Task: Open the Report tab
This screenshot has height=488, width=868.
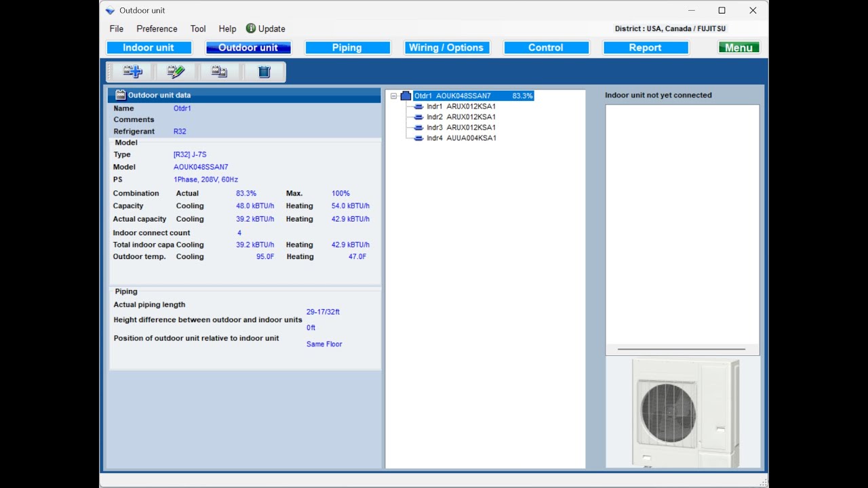Action: point(646,47)
